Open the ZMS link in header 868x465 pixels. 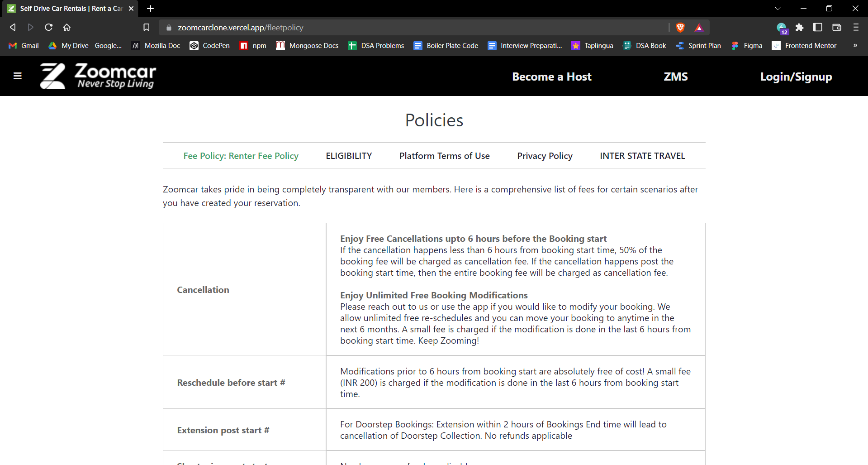(676, 77)
